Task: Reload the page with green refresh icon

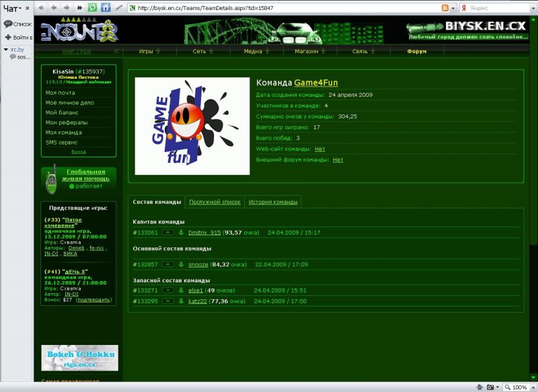Action: pos(92,7)
